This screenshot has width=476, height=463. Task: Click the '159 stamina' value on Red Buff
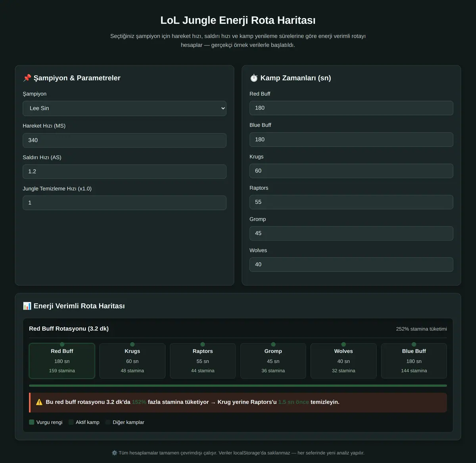pyautogui.click(x=62, y=371)
